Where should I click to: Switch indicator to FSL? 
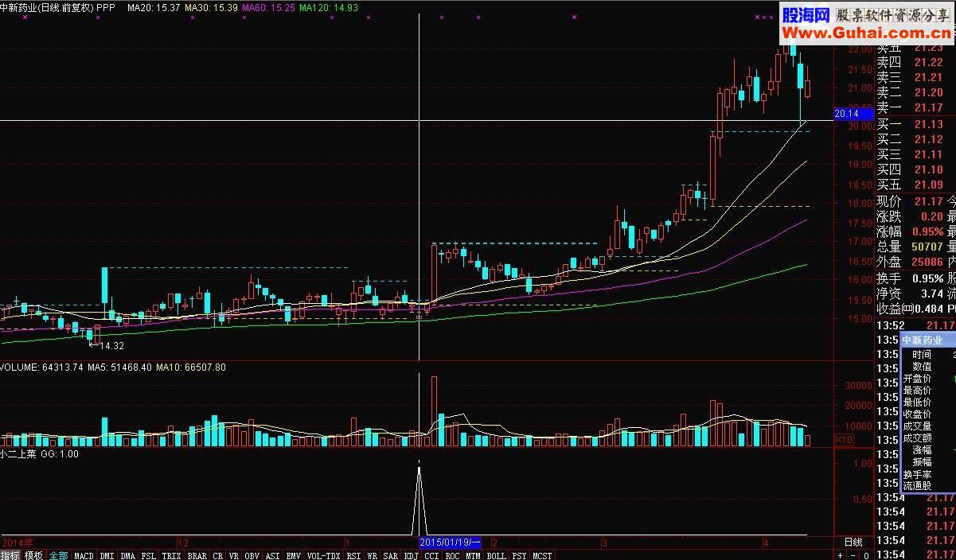click(x=149, y=555)
